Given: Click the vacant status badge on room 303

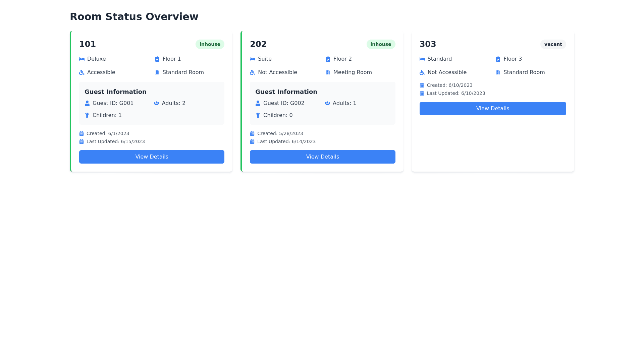Looking at the screenshot, I should [553, 44].
